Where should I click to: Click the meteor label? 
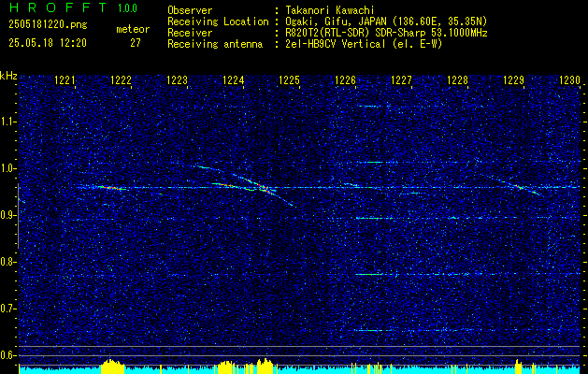[133, 29]
